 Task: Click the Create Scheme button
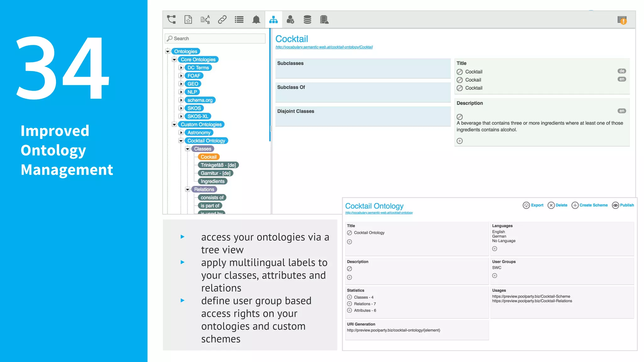pos(590,205)
